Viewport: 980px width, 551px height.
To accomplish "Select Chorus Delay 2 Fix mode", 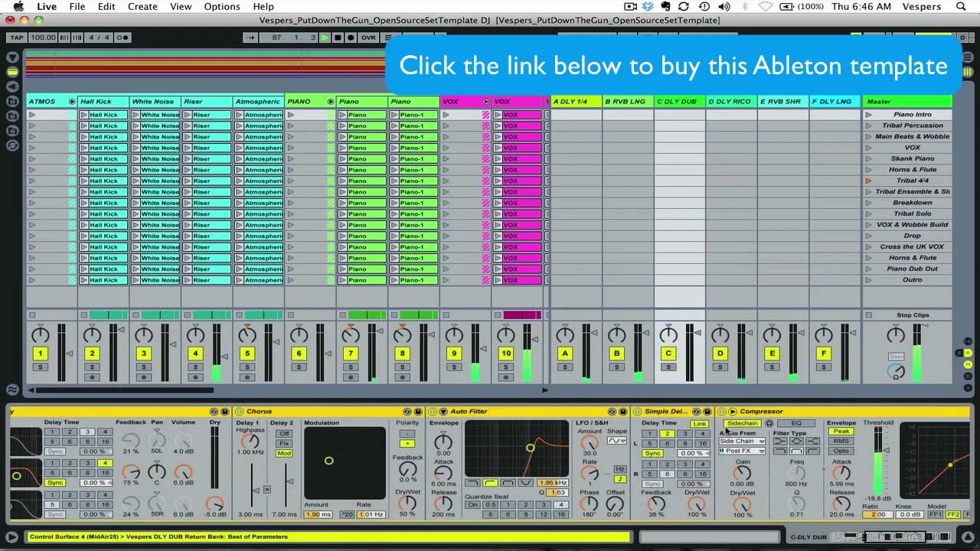I will 284,443.
